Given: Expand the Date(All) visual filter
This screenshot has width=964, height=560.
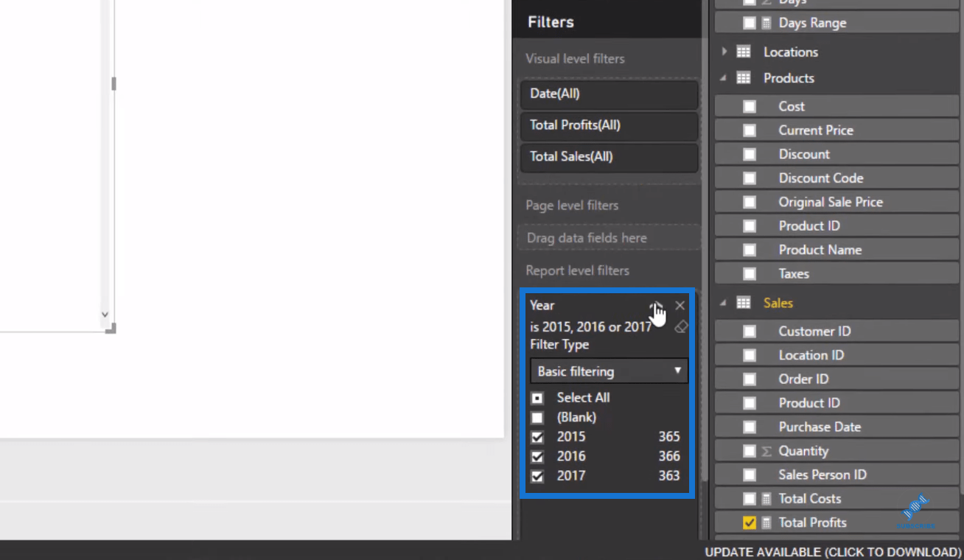Looking at the screenshot, I should click(609, 94).
